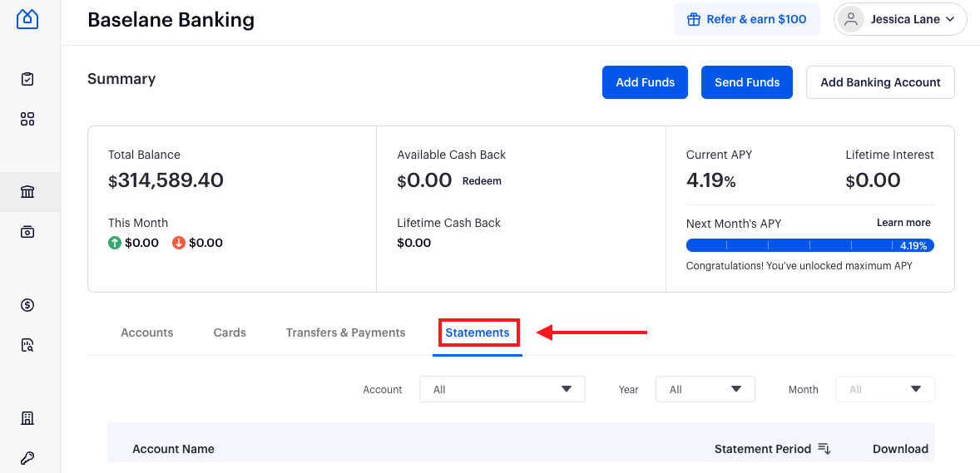This screenshot has width=980, height=473.
Task: Click the Available Cash Back $0.00 amount
Action: pos(424,180)
